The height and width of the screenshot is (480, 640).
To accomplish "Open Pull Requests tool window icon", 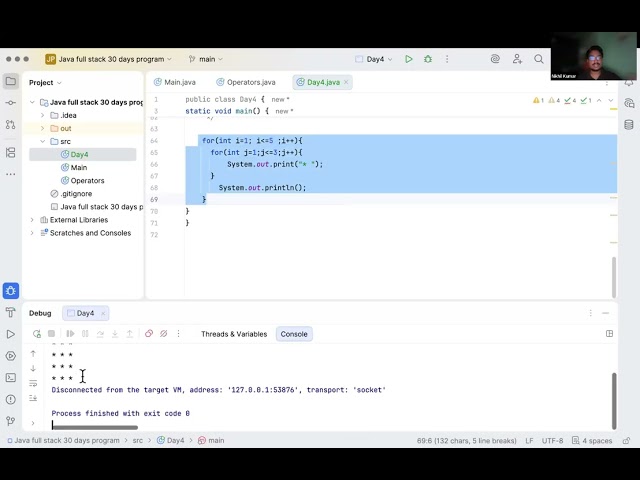I will (x=11, y=124).
